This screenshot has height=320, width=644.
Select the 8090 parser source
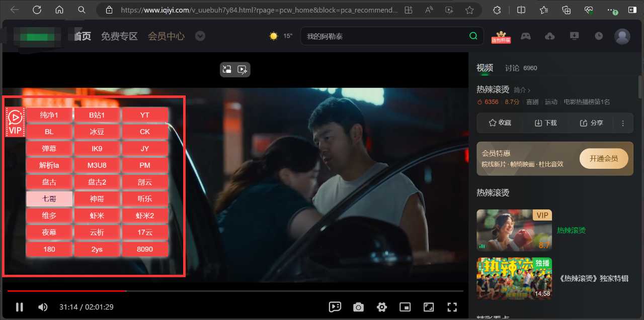click(x=145, y=249)
